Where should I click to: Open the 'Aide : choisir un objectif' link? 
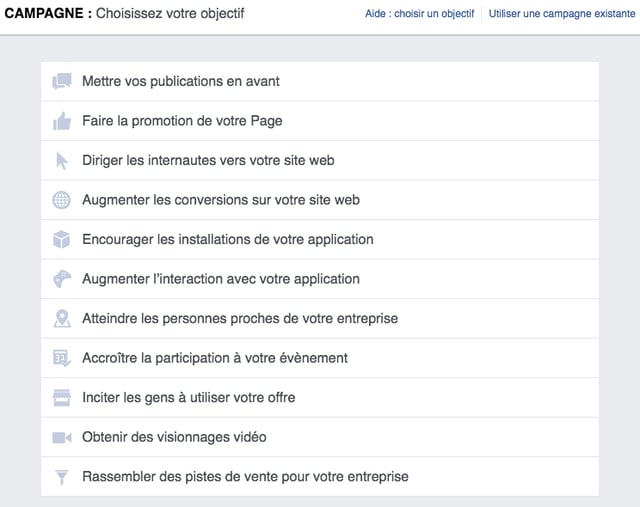420,15
